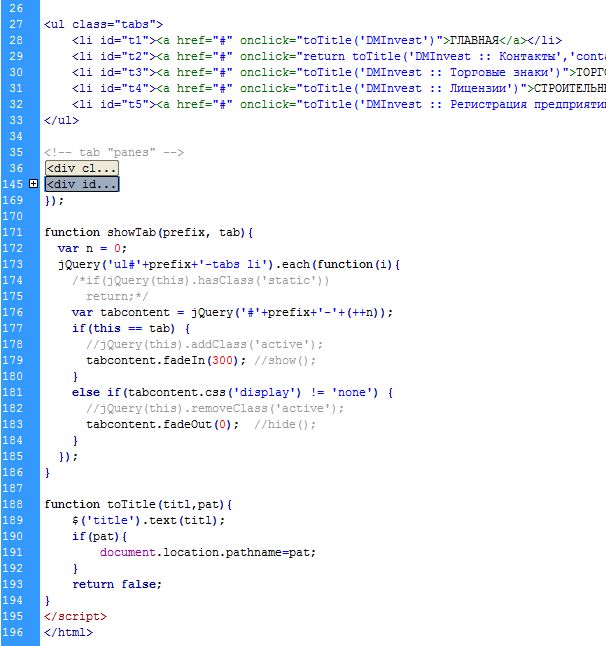Click line number 171 in the gutter

pyautogui.click(x=12, y=232)
